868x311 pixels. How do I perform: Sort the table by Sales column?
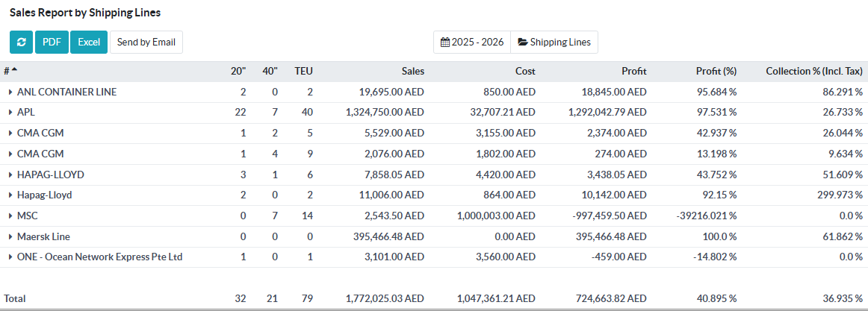pyautogui.click(x=412, y=72)
